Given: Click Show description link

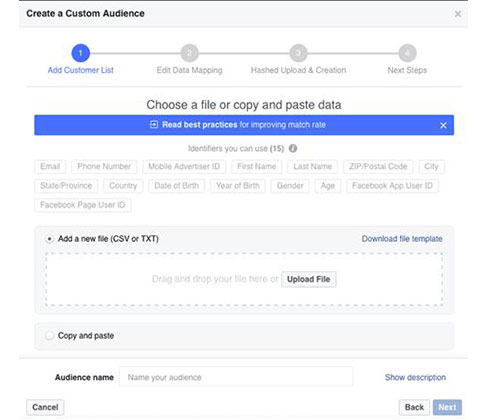Looking at the screenshot, I should tap(415, 377).
